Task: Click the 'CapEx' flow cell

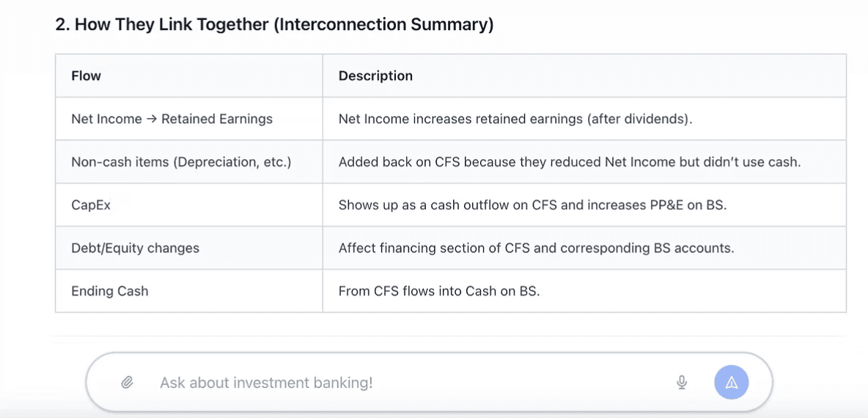Action: click(91, 205)
